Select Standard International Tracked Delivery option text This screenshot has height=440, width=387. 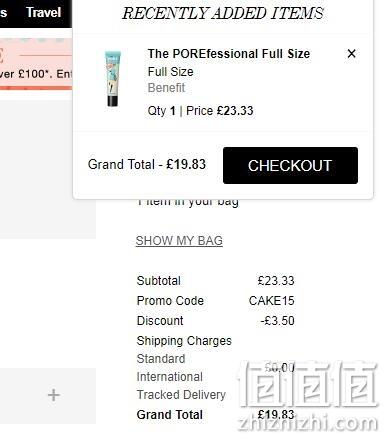(x=181, y=377)
